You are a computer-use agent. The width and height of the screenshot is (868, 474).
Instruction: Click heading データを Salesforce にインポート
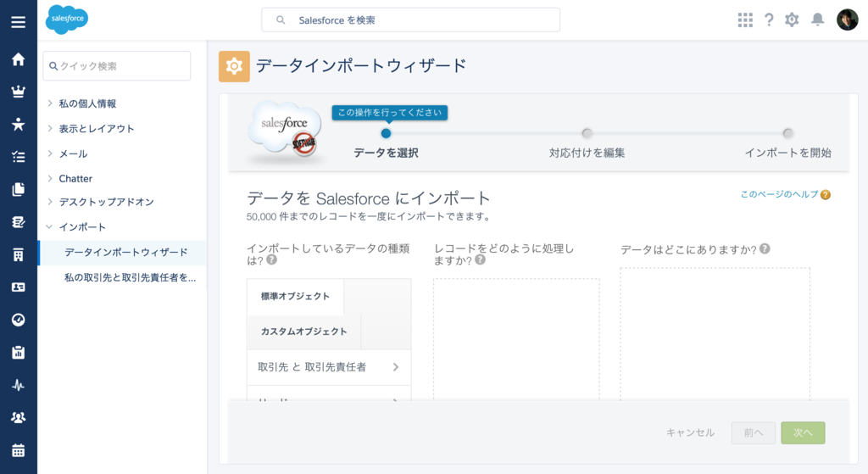369,198
